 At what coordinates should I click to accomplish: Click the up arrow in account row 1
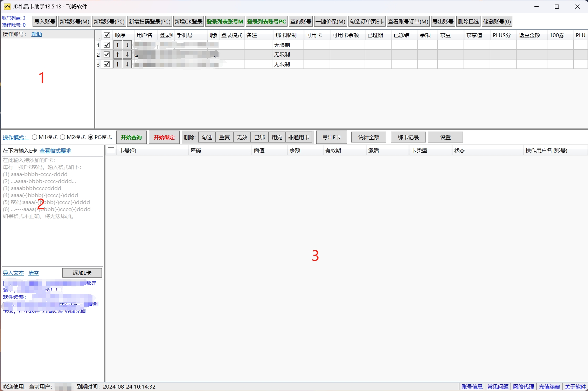pos(118,45)
